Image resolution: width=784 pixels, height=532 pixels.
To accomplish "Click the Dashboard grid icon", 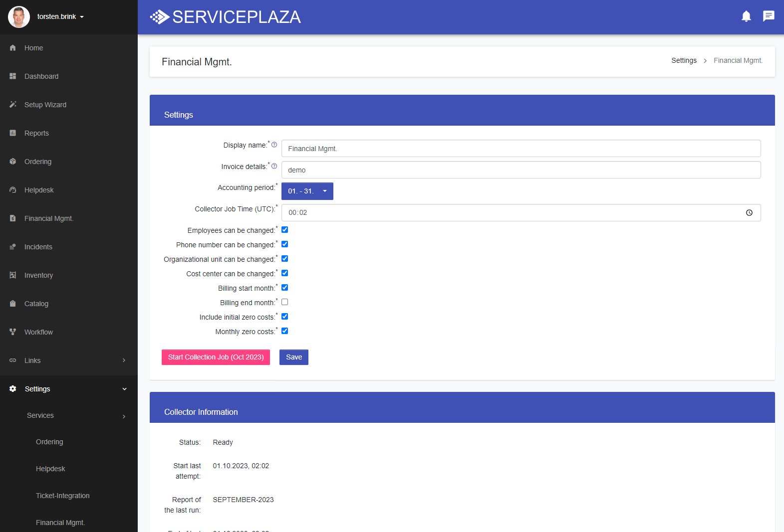I will pos(13,76).
